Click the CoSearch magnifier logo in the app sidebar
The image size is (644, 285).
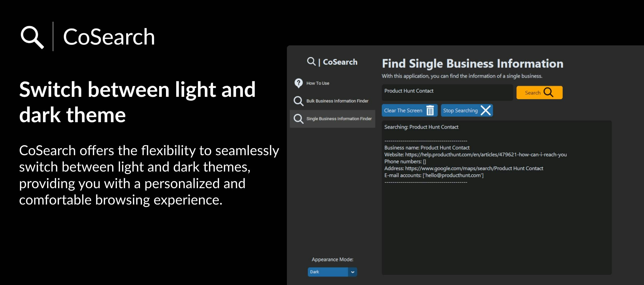point(311,61)
